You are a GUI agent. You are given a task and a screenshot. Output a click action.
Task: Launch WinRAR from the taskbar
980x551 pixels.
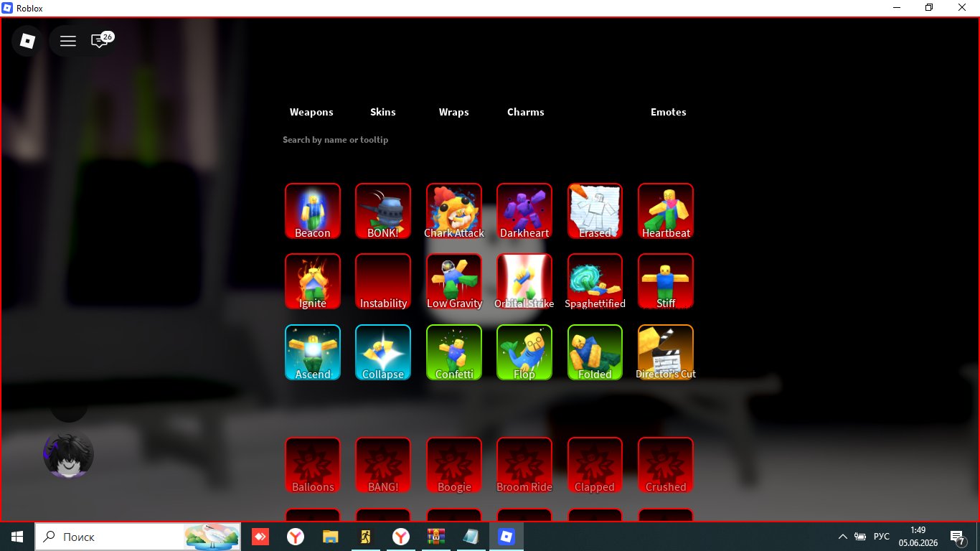435,537
